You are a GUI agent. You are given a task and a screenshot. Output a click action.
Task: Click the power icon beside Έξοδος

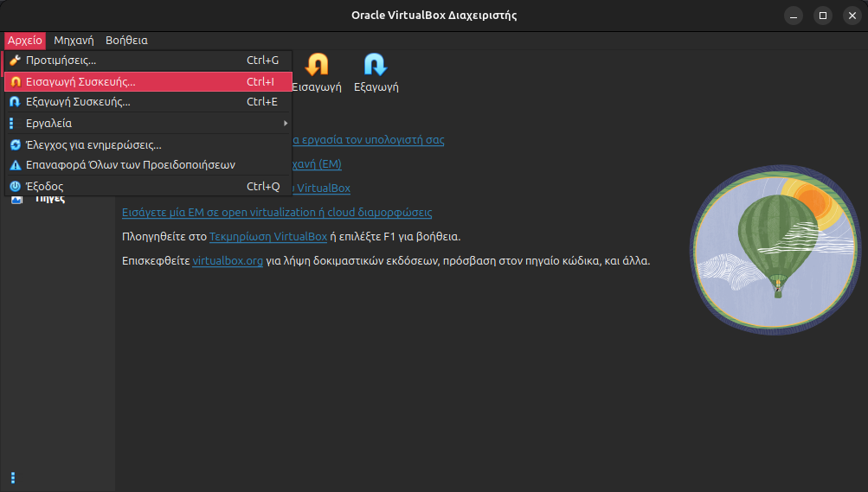(x=16, y=186)
